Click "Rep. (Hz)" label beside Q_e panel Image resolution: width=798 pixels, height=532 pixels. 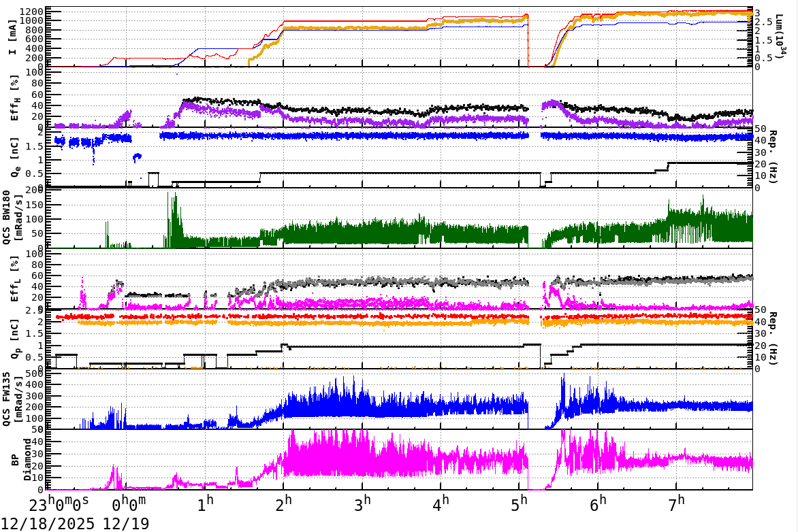(x=773, y=157)
